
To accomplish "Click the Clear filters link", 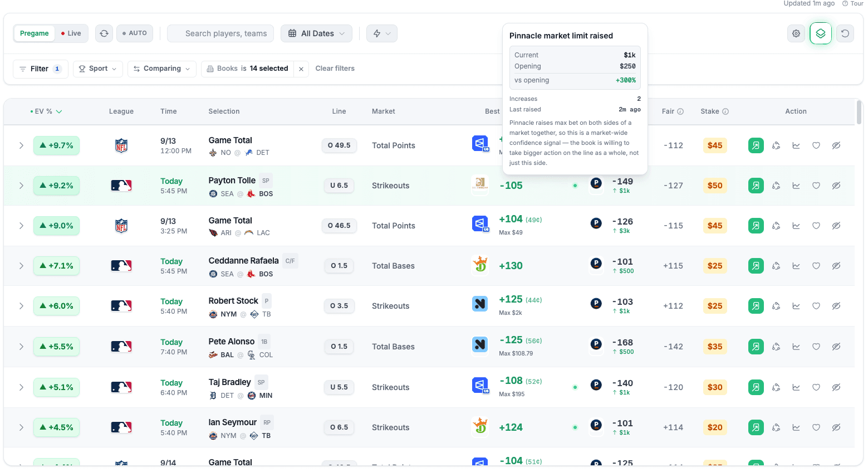I will pos(335,69).
